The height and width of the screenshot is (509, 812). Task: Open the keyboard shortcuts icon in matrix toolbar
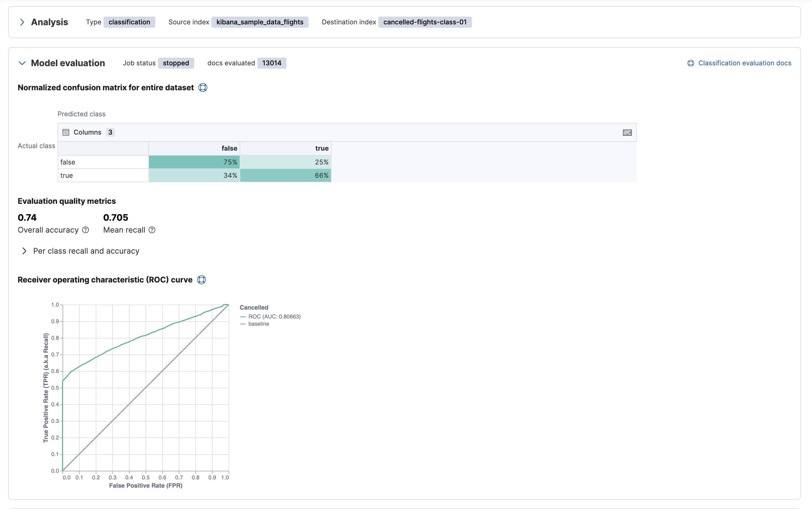pyautogui.click(x=627, y=133)
